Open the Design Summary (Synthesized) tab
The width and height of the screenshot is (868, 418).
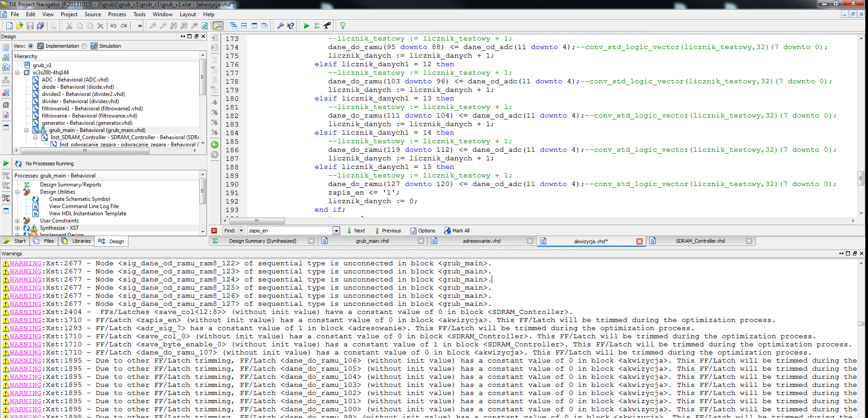(x=262, y=241)
